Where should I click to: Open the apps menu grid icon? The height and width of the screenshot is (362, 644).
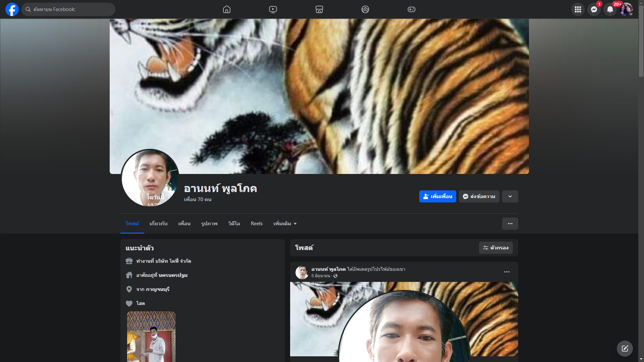pyautogui.click(x=578, y=9)
